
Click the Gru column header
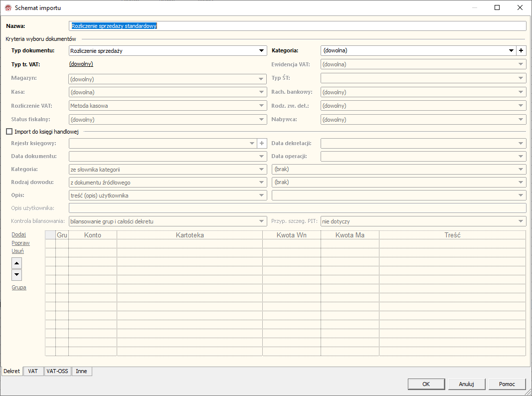62,235
